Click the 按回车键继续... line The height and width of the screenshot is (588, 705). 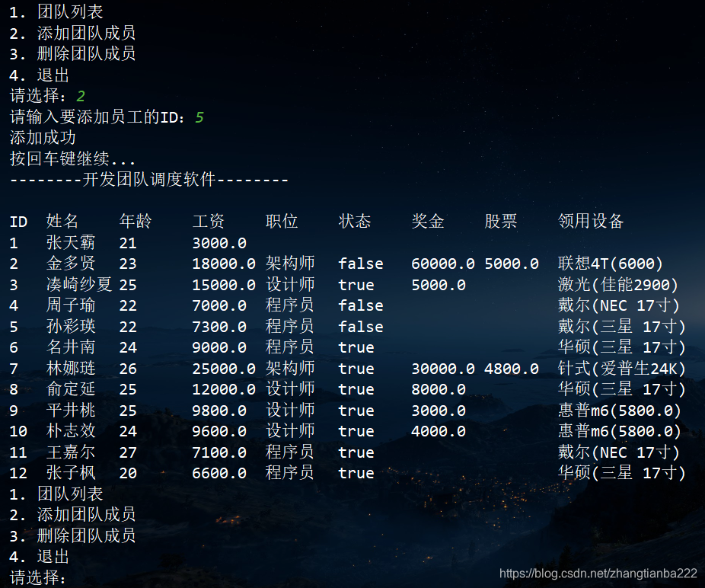click(72, 159)
